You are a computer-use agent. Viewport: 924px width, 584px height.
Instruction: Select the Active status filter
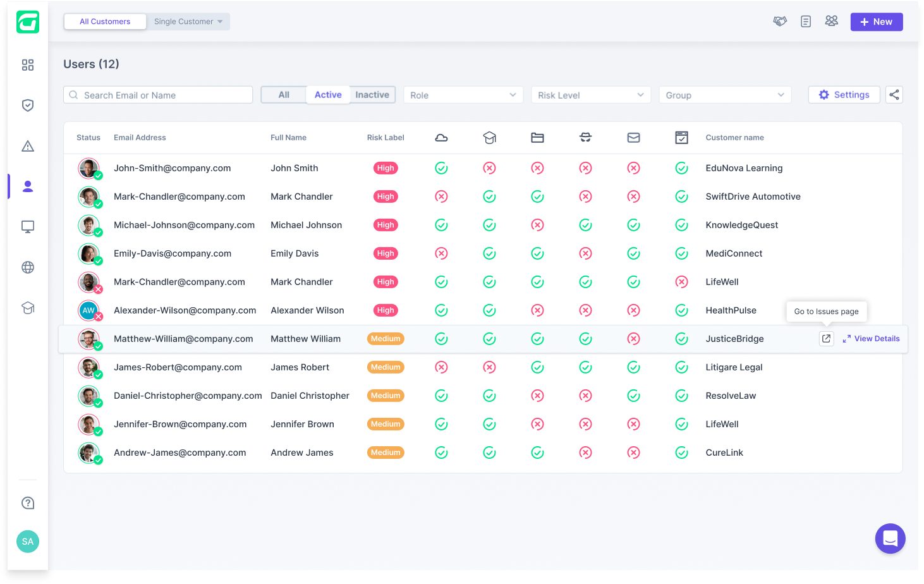328,95
